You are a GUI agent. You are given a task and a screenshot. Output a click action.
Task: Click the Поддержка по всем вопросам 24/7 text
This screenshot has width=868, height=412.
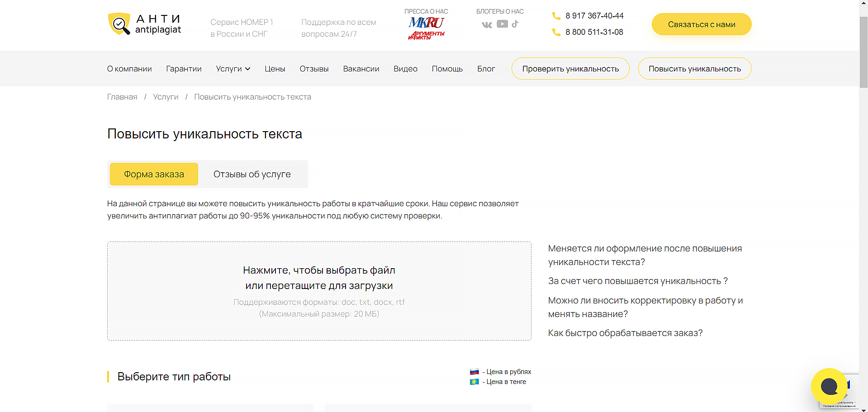pyautogui.click(x=339, y=28)
